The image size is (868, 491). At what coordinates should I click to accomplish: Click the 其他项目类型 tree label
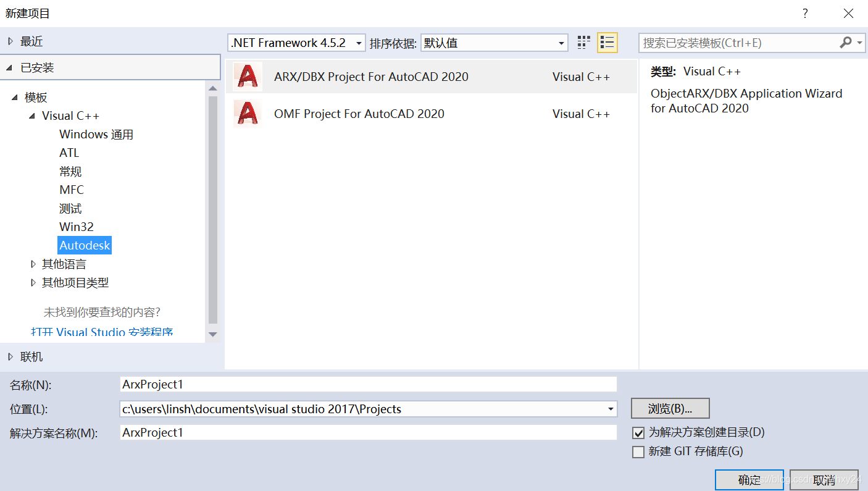[75, 283]
